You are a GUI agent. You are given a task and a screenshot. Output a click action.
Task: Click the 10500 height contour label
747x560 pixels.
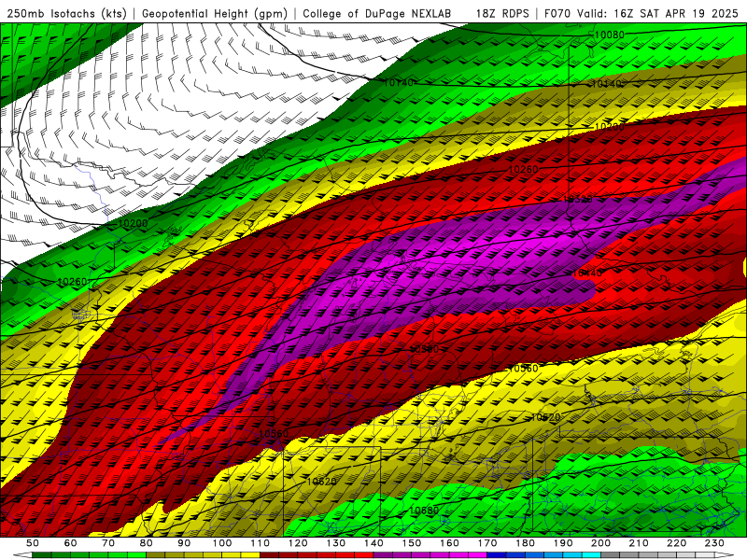424,349
